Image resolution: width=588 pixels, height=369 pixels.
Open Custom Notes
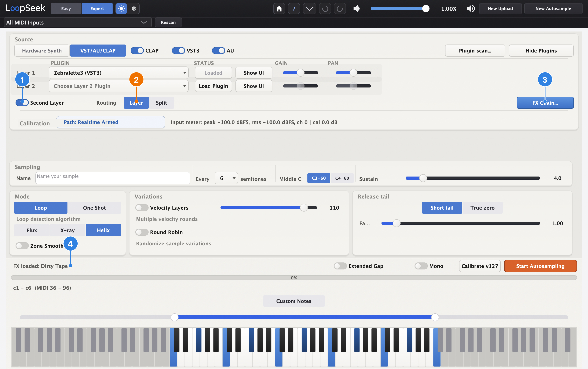tap(294, 301)
